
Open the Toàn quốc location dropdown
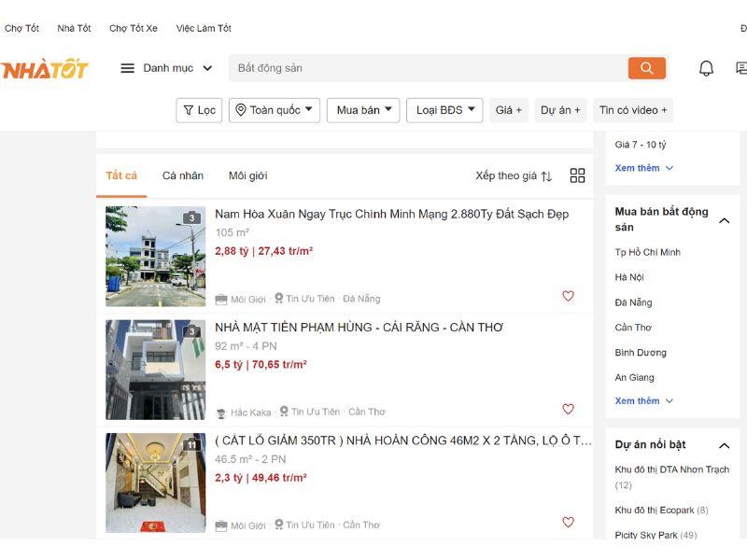tap(275, 110)
